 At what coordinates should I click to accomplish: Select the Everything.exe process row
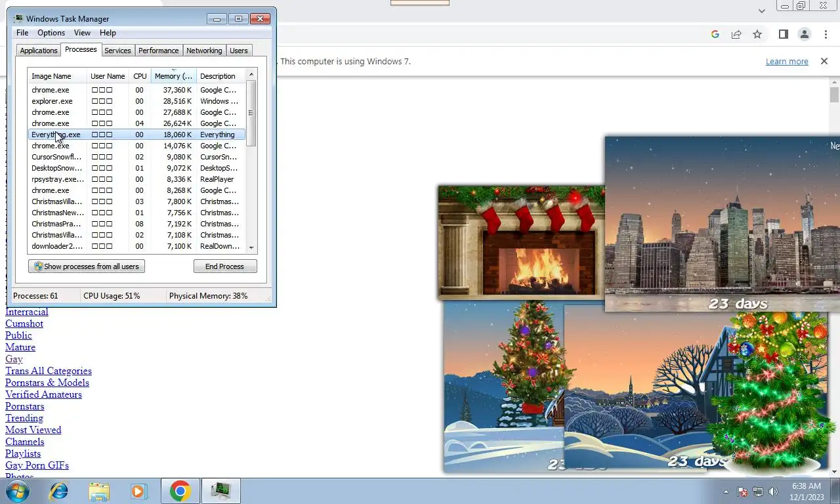(x=136, y=135)
